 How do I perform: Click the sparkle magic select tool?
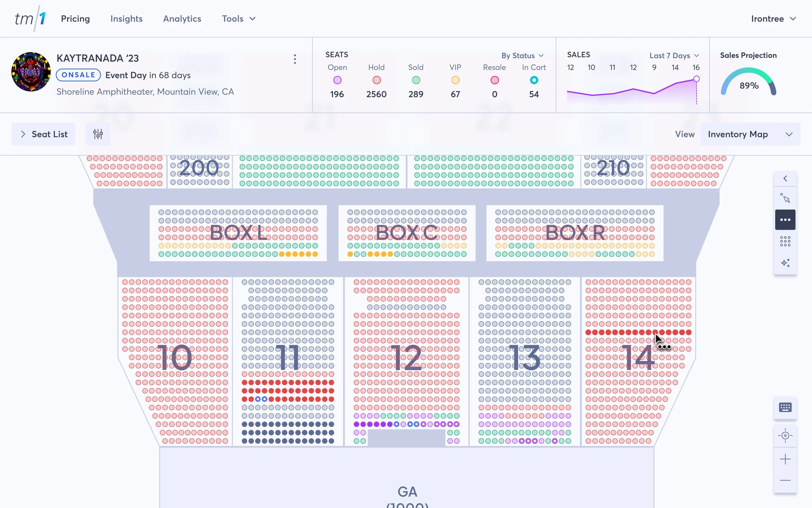tap(785, 263)
